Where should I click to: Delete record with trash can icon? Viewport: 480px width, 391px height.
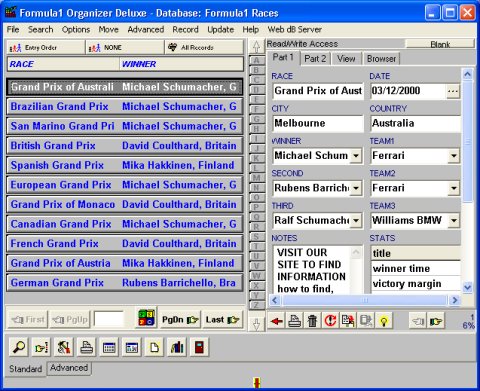tap(312, 321)
